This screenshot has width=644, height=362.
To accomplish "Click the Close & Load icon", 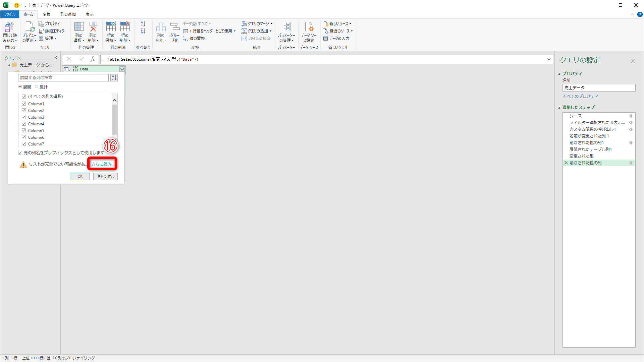I will tap(9, 27).
